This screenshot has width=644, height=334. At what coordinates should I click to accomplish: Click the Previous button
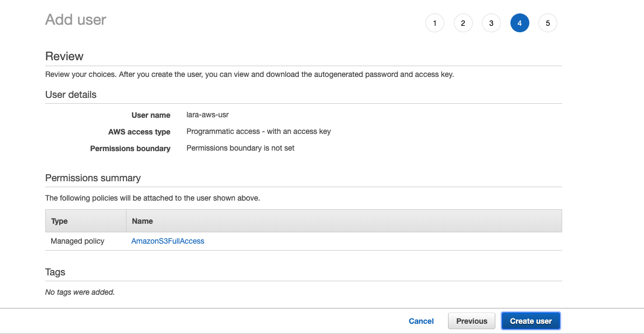pyautogui.click(x=472, y=321)
